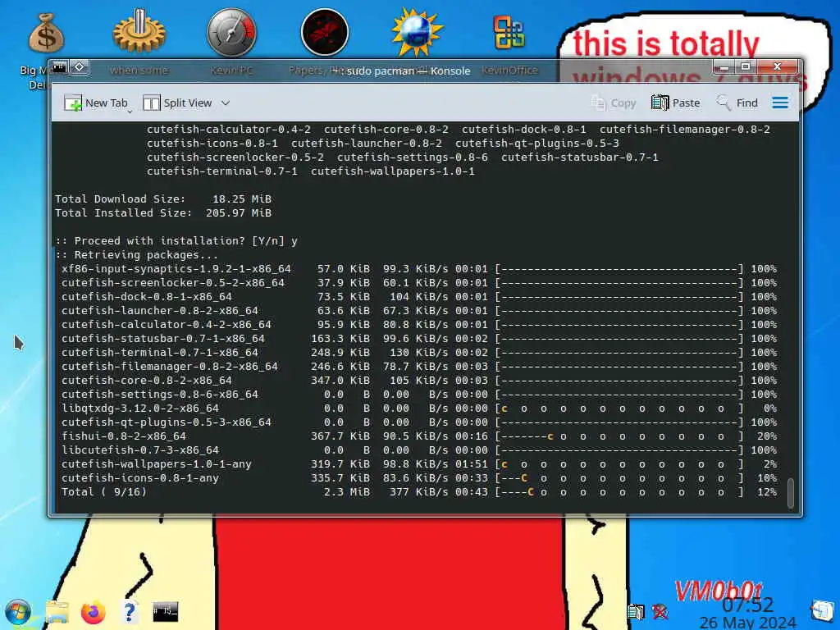Click the cutefish-core-0.8-2-x86_64 row
The image size is (840, 630).
(x=419, y=381)
